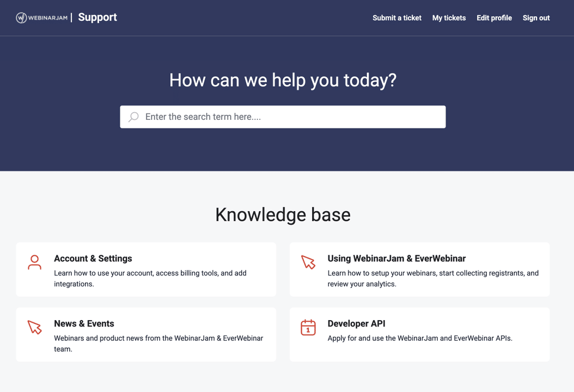Select the Account & Settings description text
The width and height of the screenshot is (574, 392).
coord(150,278)
